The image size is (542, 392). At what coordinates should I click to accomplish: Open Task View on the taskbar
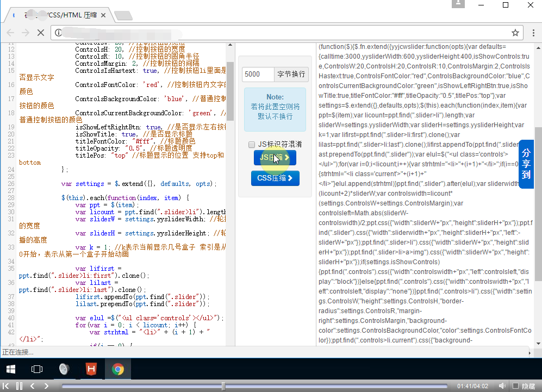click(x=37, y=370)
